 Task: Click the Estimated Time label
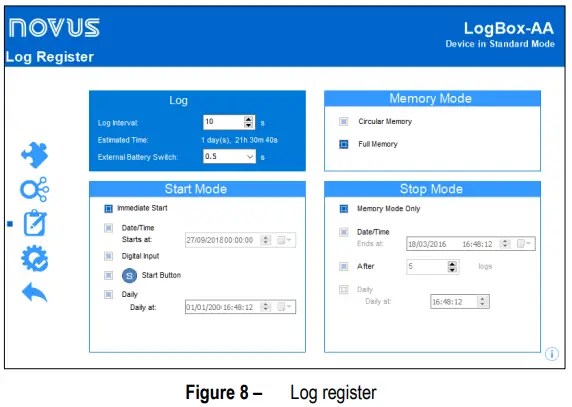123,140
